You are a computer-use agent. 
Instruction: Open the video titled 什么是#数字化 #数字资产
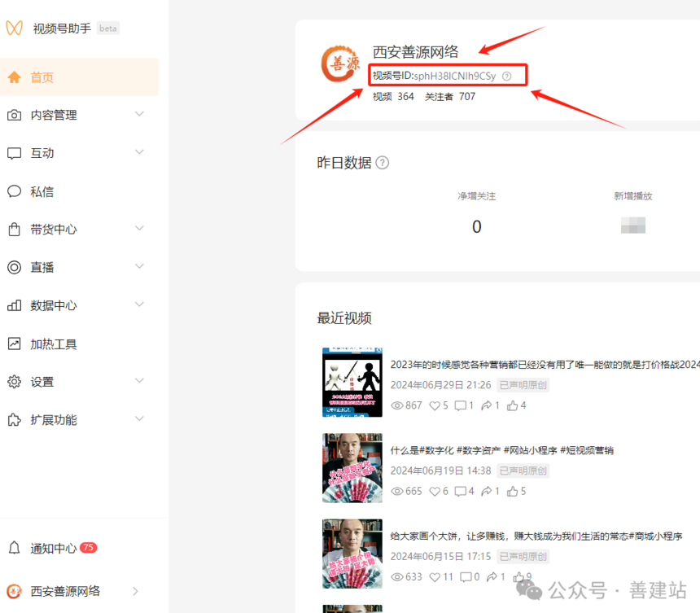tap(501, 450)
